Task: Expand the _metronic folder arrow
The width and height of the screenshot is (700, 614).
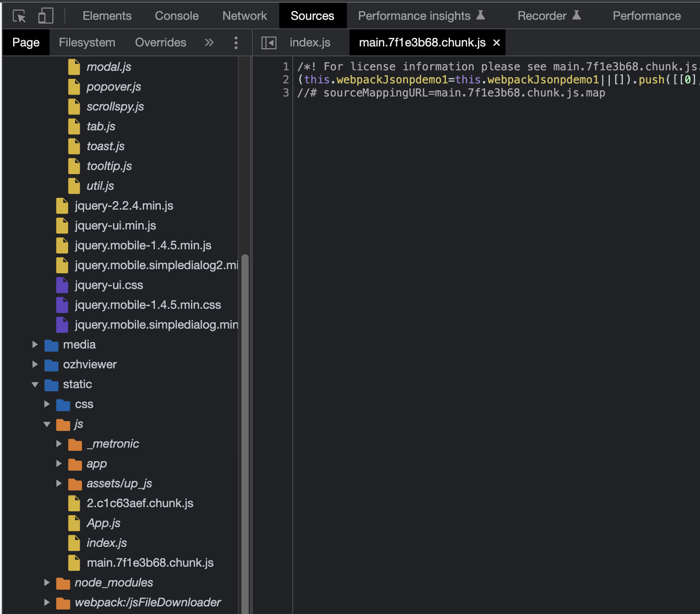Action: [59, 444]
